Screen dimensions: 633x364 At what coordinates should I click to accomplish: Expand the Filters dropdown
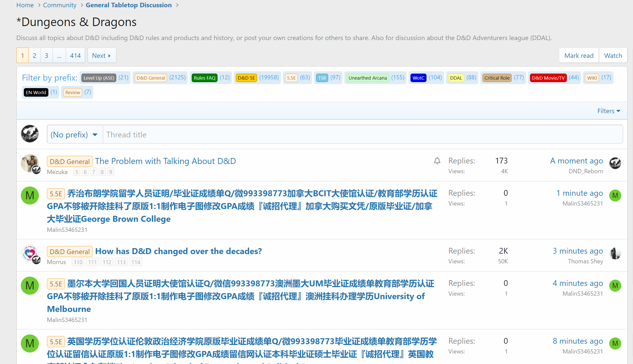609,111
